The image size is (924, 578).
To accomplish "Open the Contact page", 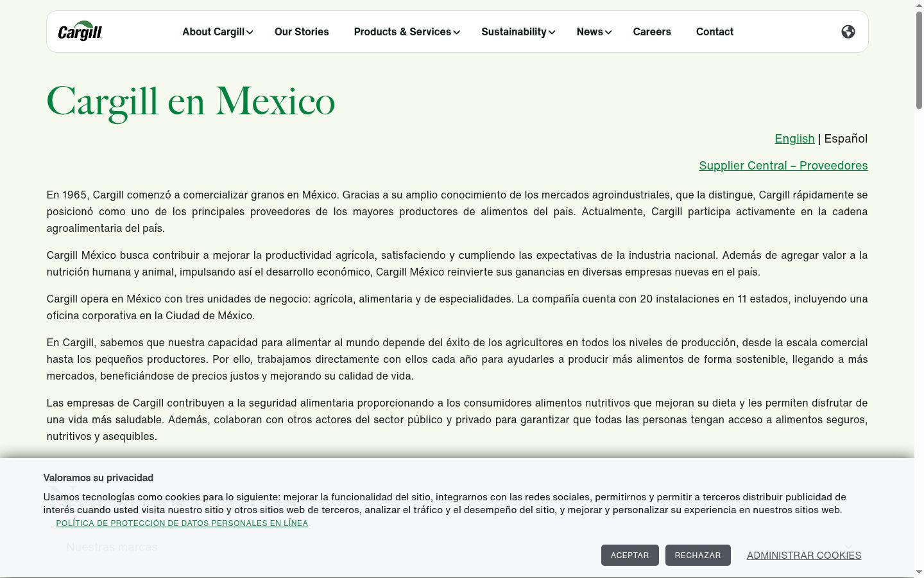I will pos(715,31).
